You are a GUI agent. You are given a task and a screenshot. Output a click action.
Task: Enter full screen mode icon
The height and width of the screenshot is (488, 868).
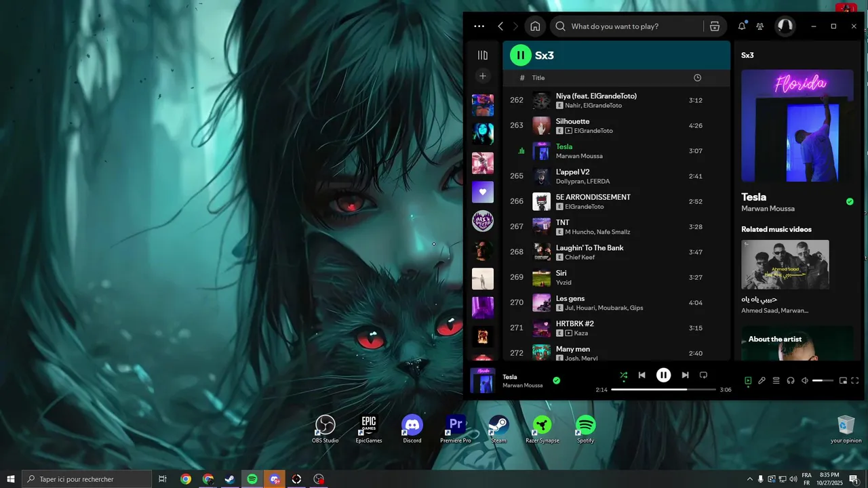click(x=855, y=381)
